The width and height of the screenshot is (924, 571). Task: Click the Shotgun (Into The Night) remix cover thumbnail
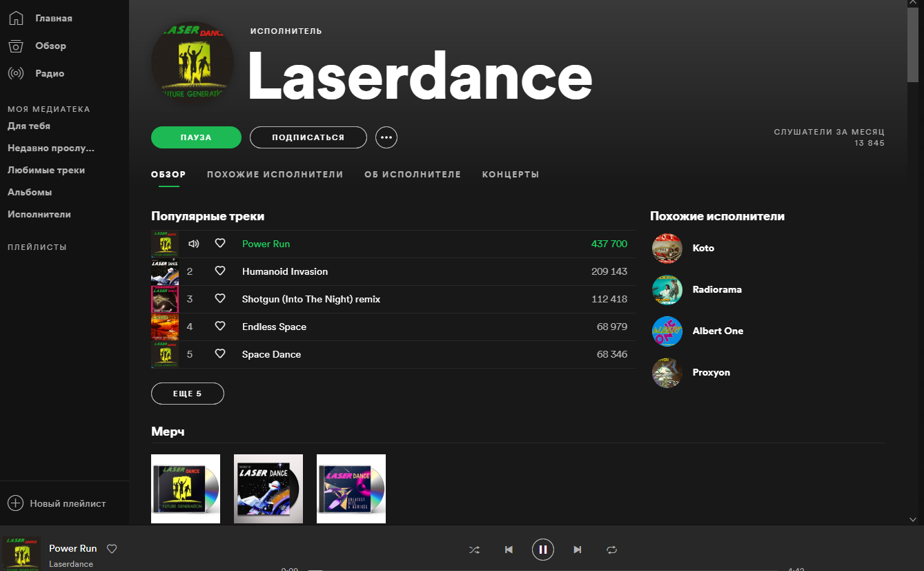click(x=165, y=299)
